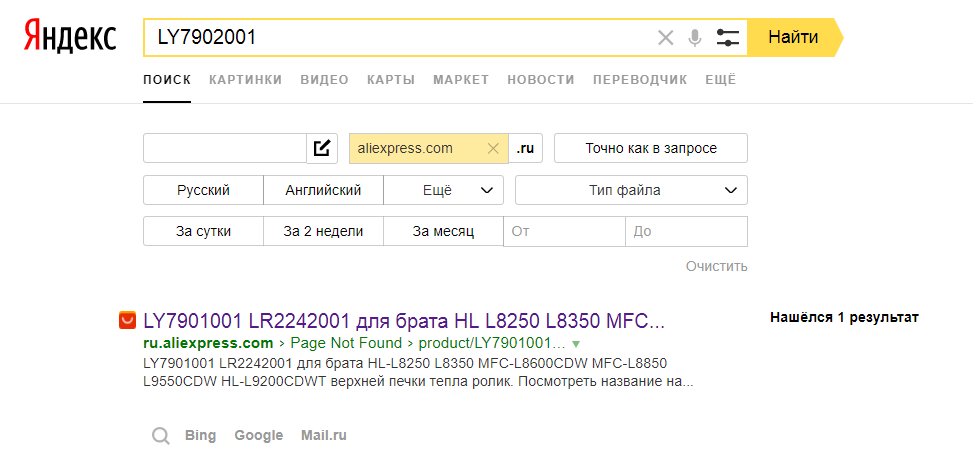
Task: Click the Очистить filters link
Action: (x=716, y=266)
